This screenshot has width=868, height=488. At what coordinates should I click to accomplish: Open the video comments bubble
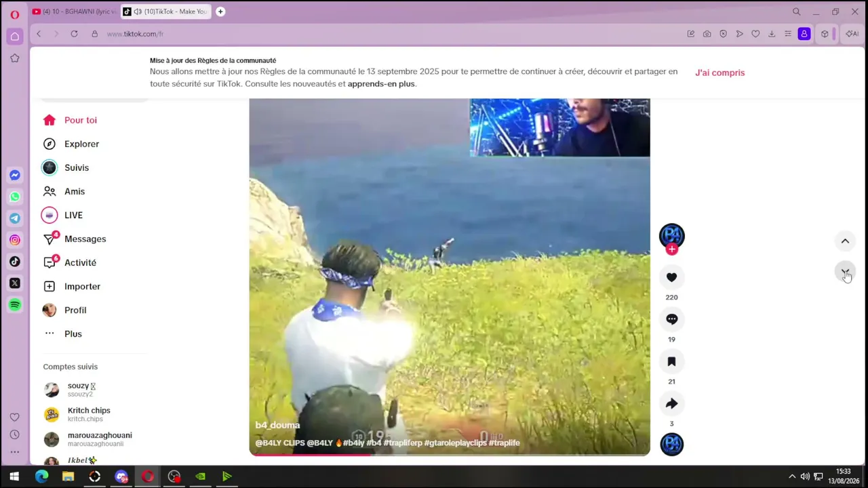tap(671, 319)
